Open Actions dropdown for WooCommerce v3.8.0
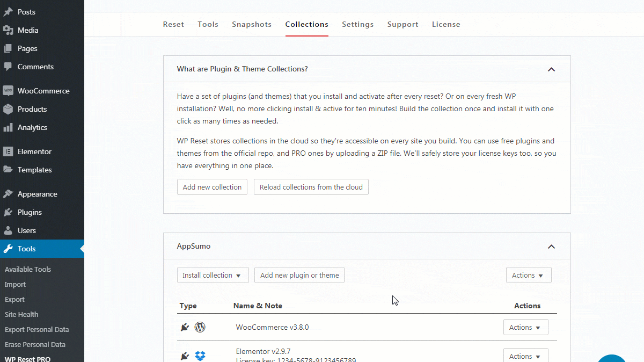This screenshot has width=644, height=362. (525, 327)
